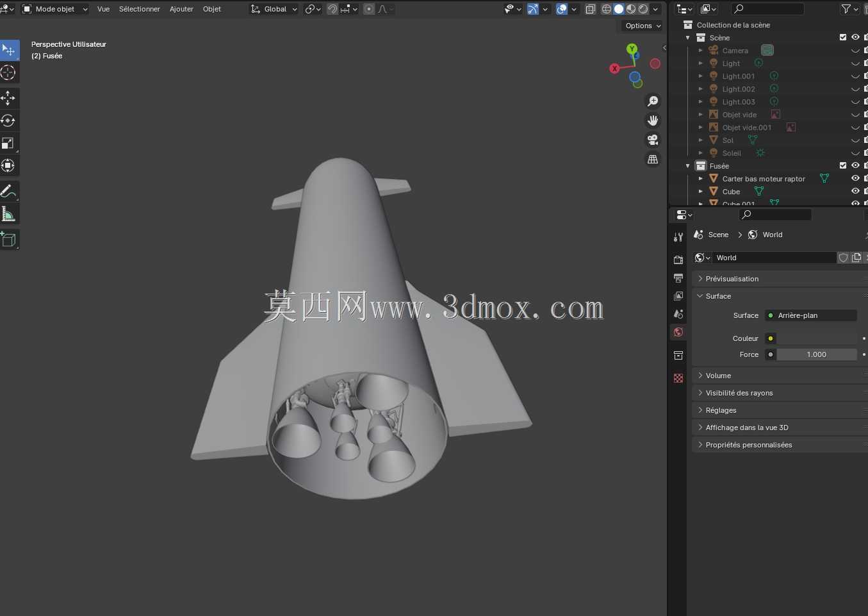Toggle the snapping magnet icon
The width and height of the screenshot is (868, 616).
tap(332, 9)
